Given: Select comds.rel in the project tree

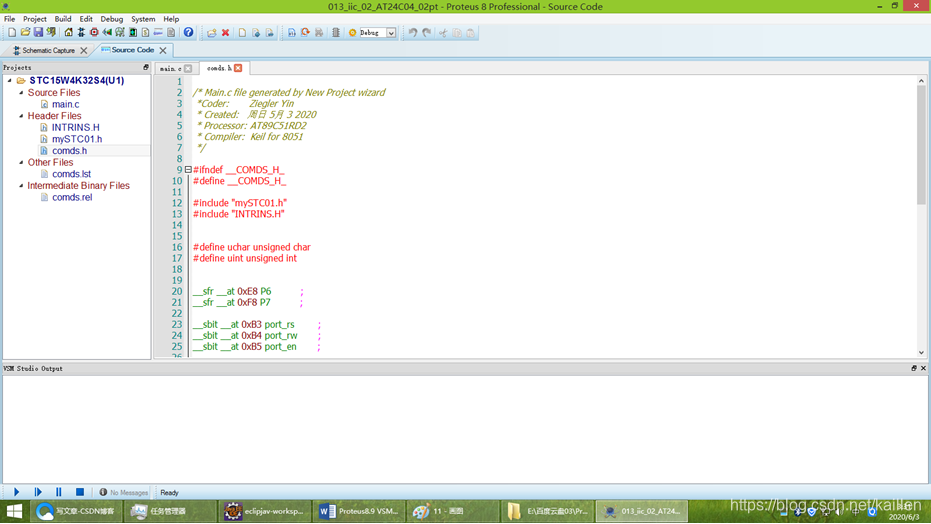Looking at the screenshot, I should click(x=72, y=197).
